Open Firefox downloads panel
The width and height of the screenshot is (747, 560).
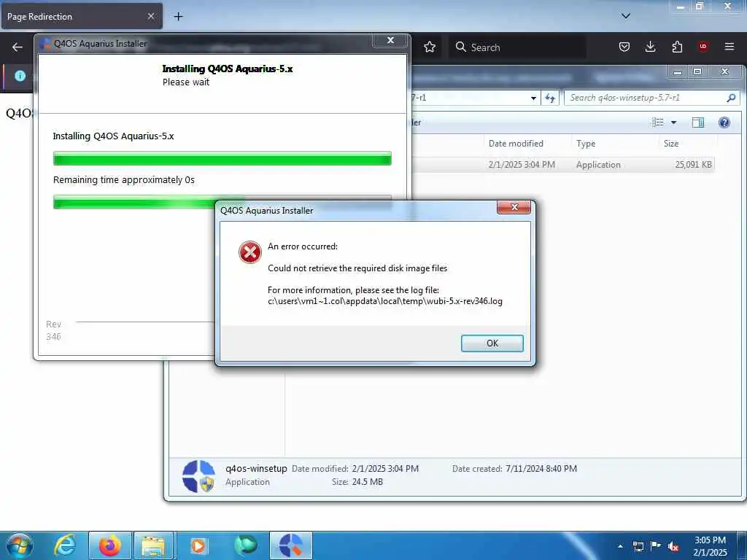650,47
